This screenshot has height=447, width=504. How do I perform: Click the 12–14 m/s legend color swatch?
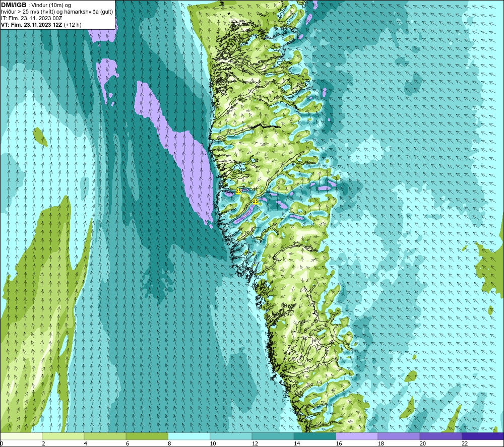273,436
